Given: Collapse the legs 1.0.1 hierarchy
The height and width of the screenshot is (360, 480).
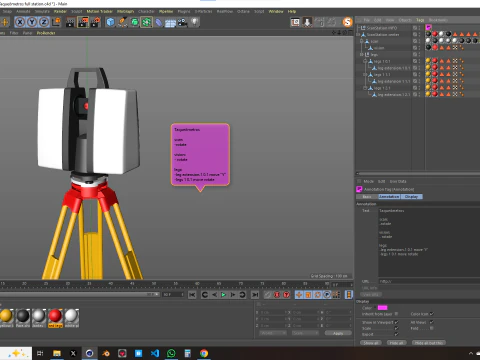Looking at the screenshot, I should tap(365, 61).
